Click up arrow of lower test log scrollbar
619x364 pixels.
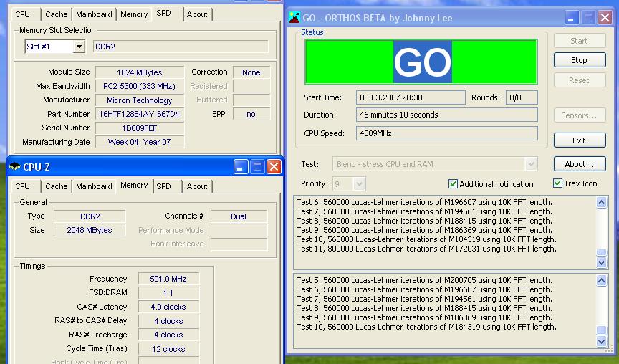point(601,280)
